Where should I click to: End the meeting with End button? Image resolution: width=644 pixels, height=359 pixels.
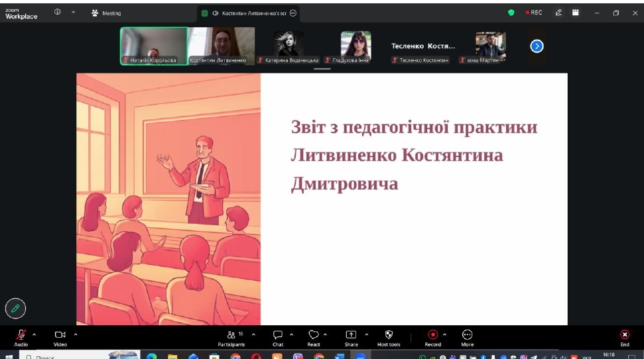click(625, 338)
